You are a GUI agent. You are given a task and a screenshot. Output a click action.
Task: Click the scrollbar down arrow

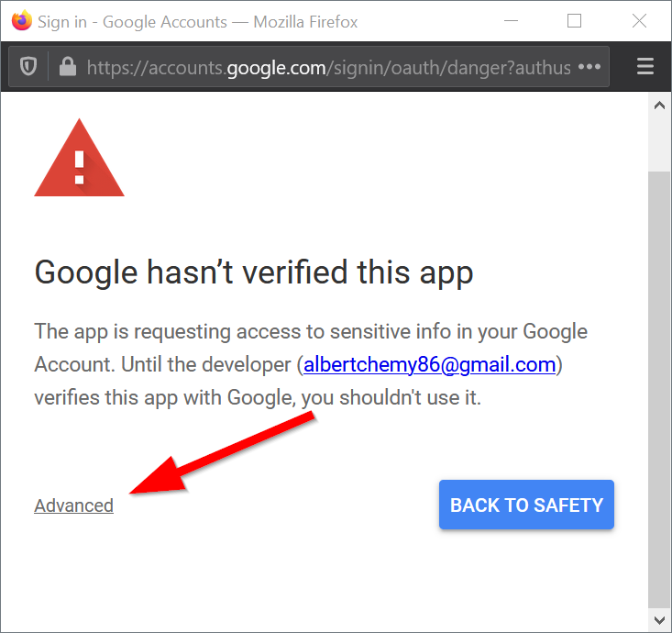click(658, 621)
